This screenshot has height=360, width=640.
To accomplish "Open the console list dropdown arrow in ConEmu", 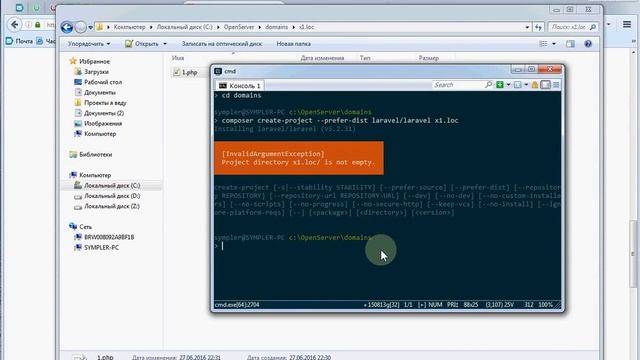I will [526, 85].
